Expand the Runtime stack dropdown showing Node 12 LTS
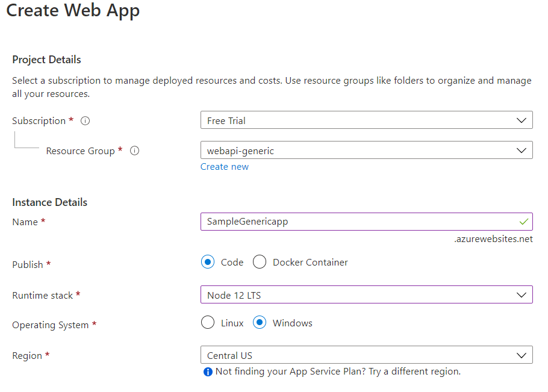 (x=366, y=295)
